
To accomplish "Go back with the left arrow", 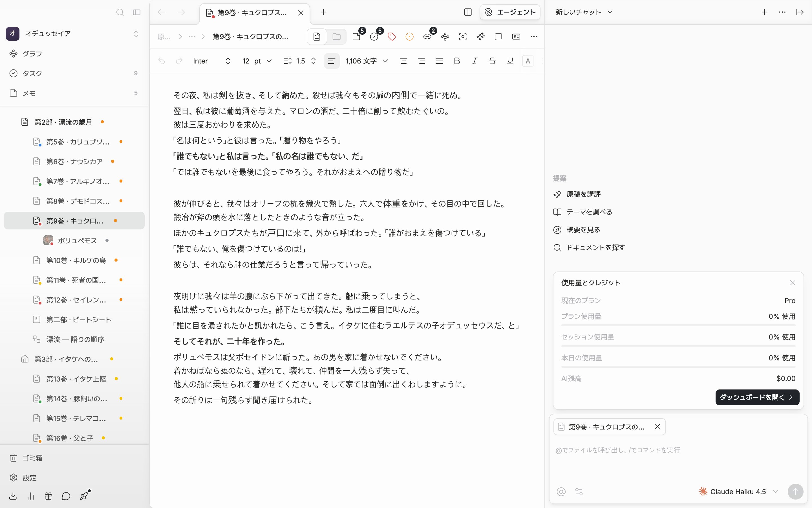I will (x=162, y=12).
